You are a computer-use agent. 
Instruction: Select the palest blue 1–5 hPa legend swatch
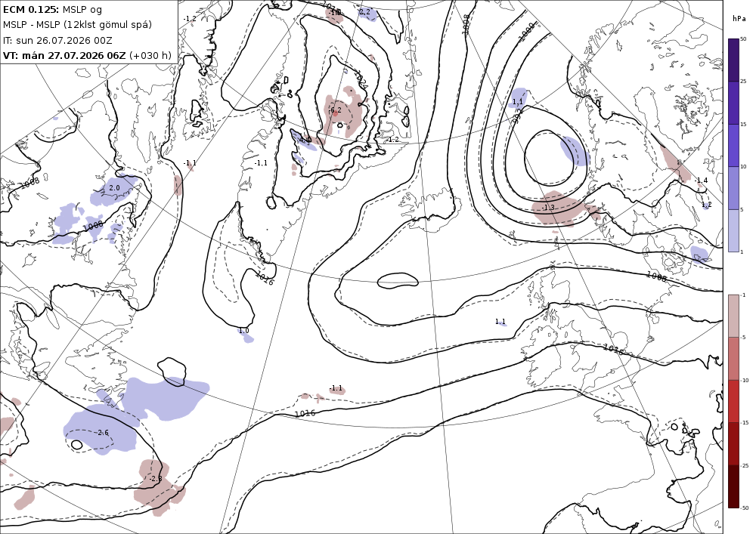click(733, 230)
